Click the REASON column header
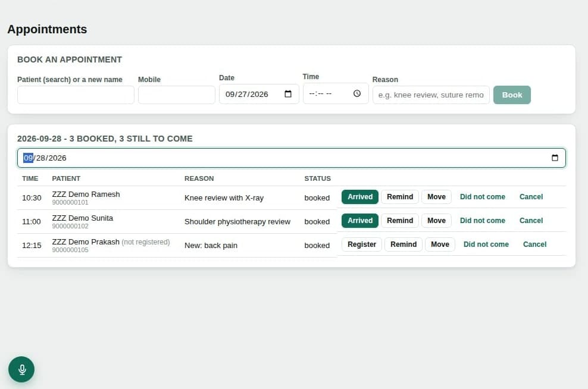Image resolution: width=588 pixels, height=389 pixels. pos(199,179)
